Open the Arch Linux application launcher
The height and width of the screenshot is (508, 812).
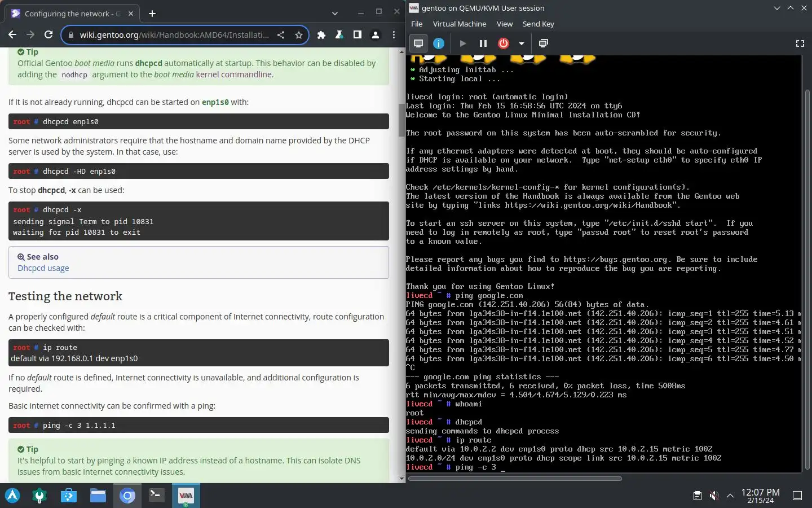point(12,496)
